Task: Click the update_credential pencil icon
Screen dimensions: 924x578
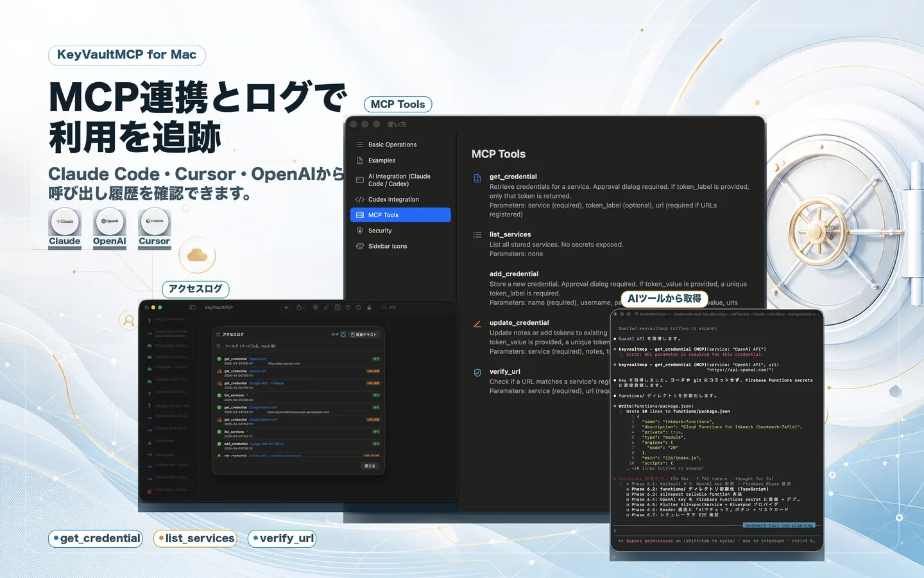Action: pyautogui.click(x=477, y=324)
